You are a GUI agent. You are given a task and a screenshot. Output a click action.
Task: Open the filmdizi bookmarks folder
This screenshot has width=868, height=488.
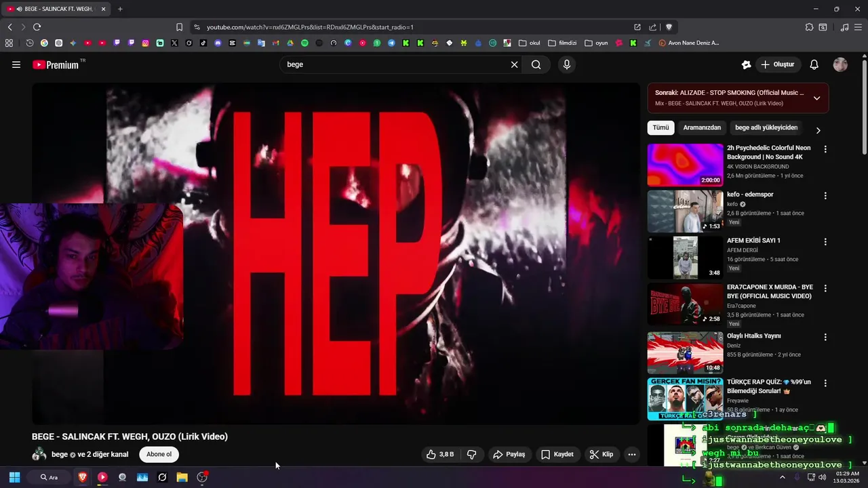(x=562, y=43)
